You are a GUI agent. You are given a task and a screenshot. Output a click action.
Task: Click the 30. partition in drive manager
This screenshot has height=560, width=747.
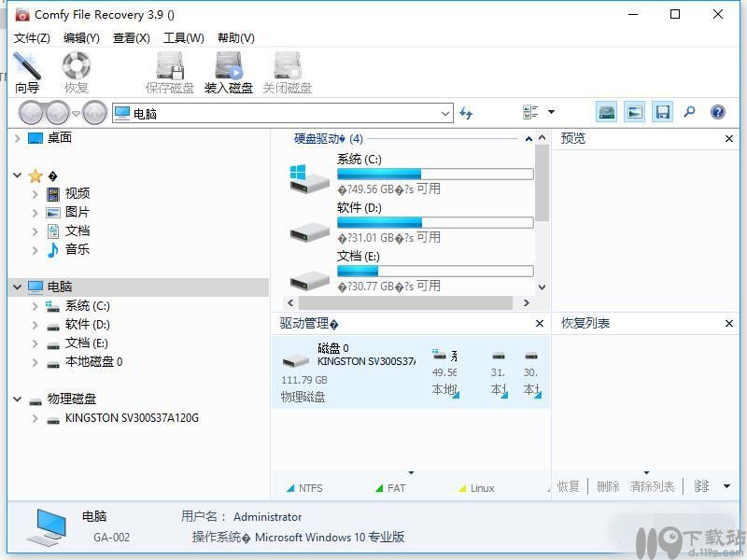pos(531,373)
